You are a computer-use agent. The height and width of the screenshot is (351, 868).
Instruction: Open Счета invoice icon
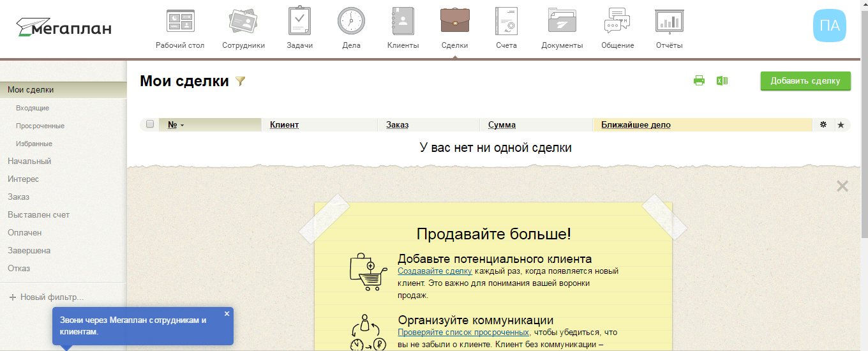(506, 21)
